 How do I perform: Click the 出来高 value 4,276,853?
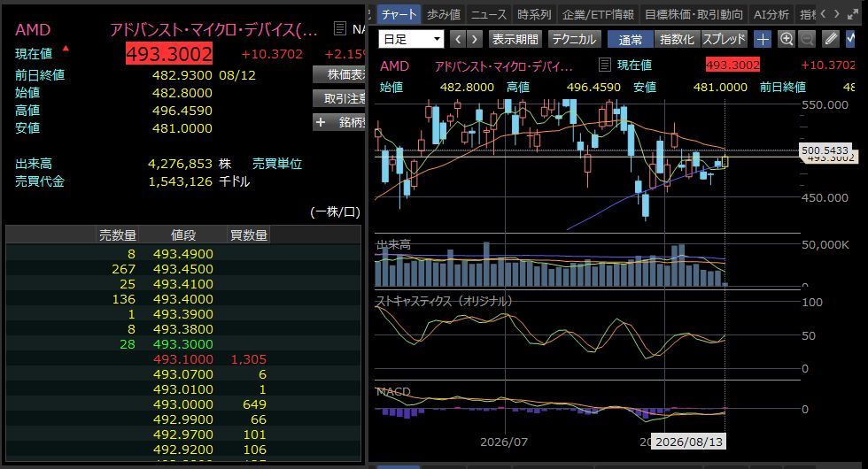click(x=180, y=164)
